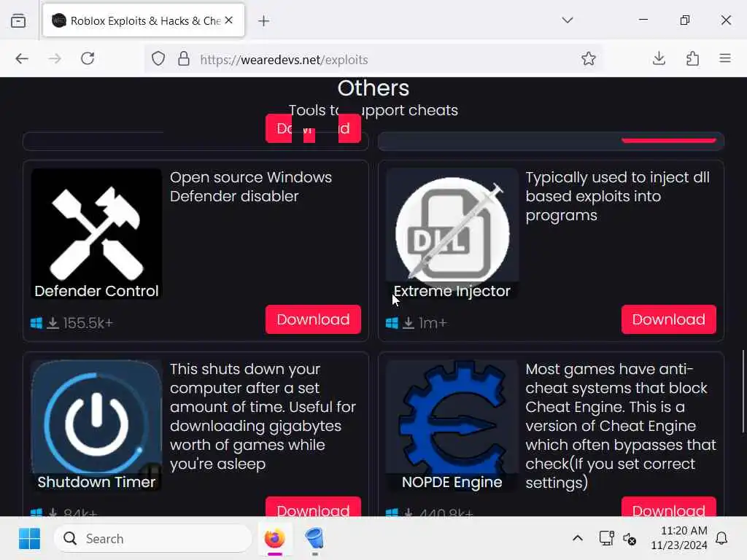Download Defender Control

point(313,319)
